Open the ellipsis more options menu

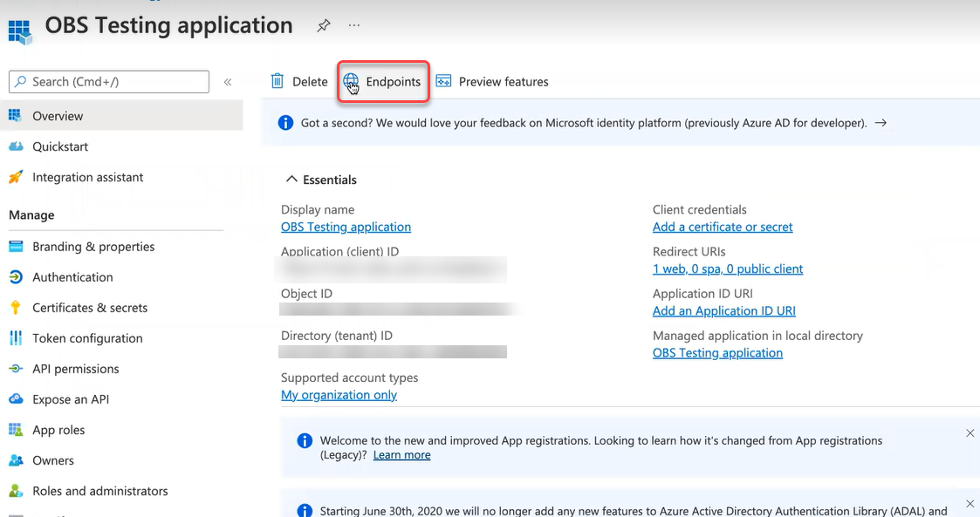pyautogui.click(x=353, y=26)
